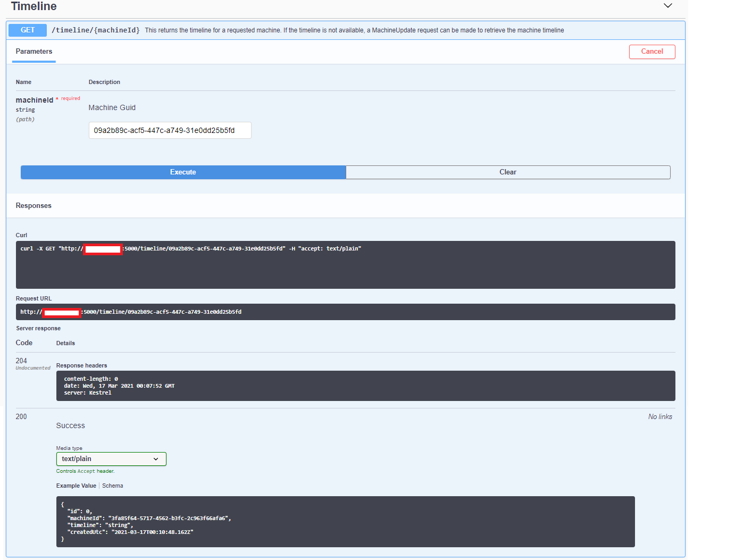The height and width of the screenshot is (560, 752).
Task: Expand the response media type selector arrow
Action: [x=156, y=458]
